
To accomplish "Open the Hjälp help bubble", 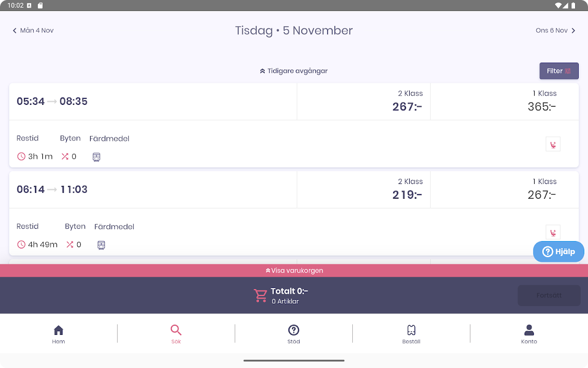I will (x=559, y=252).
